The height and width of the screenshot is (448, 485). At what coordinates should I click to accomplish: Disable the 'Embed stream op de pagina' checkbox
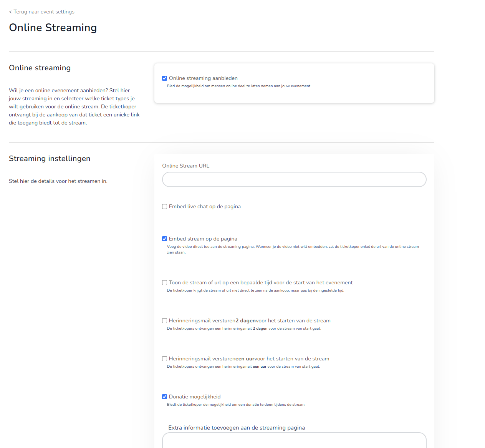(x=165, y=239)
